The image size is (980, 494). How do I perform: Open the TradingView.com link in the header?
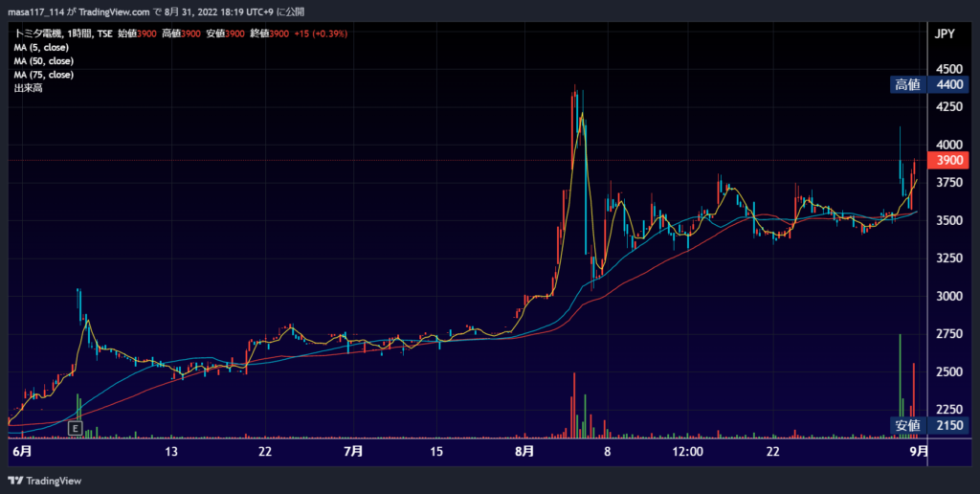[x=115, y=11]
